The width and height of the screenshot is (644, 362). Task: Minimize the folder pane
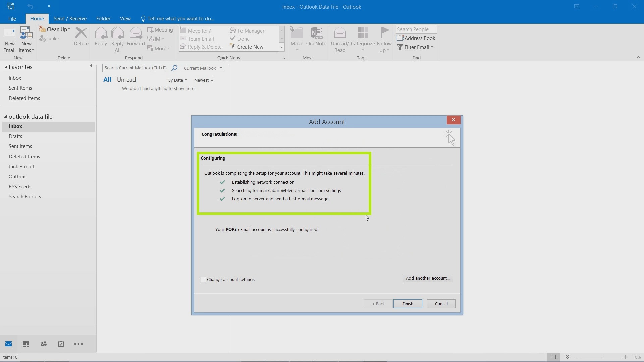point(91,65)
